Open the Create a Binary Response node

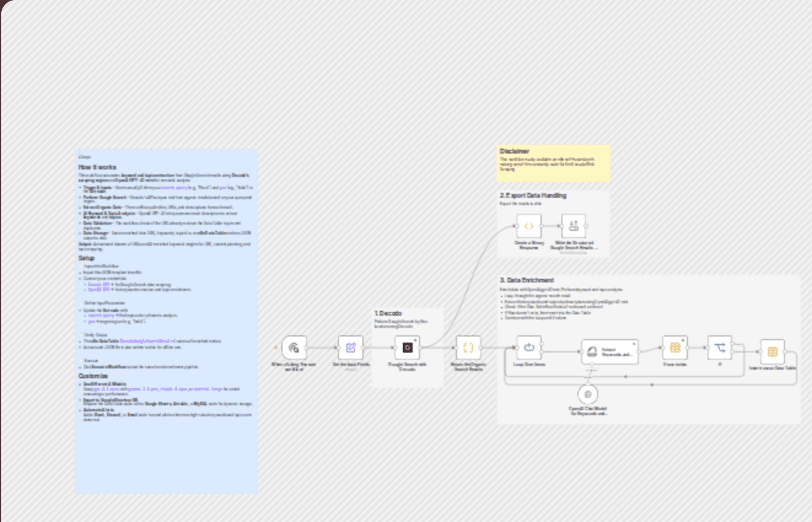point(529,226)
